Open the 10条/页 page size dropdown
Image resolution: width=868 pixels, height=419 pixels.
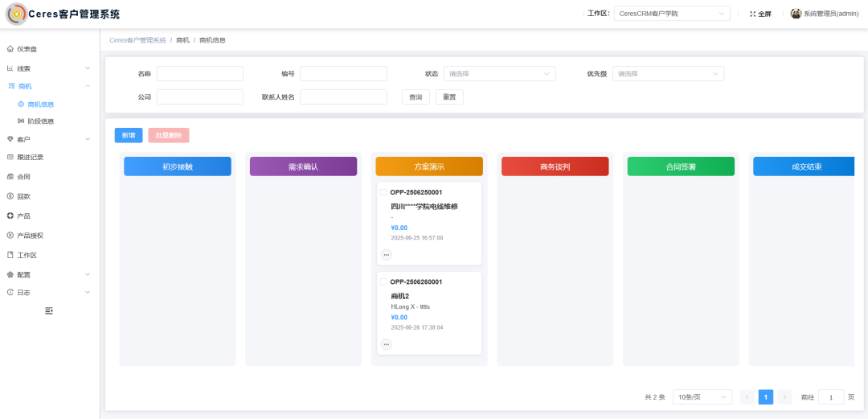702,396
